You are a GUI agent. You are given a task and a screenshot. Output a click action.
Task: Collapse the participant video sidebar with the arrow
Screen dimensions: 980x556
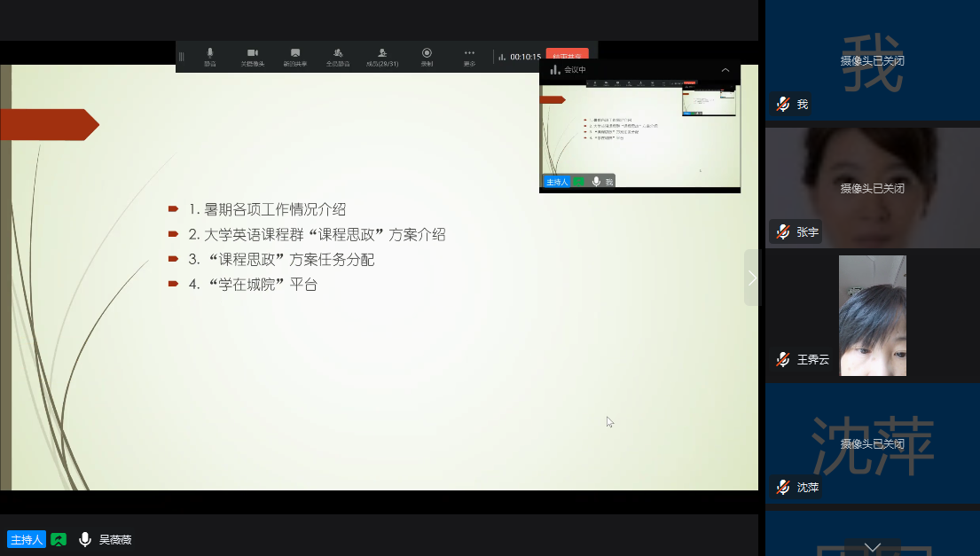752,278
